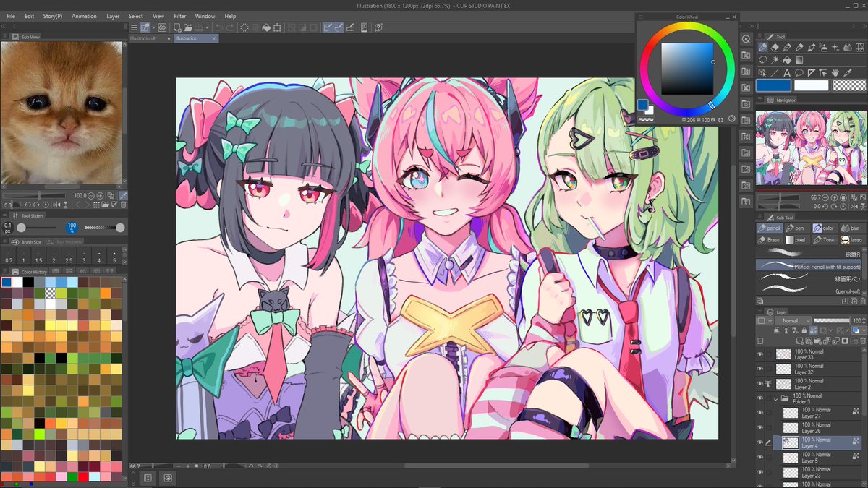The height and width of the screenshot is (488, 868).
Task: Select the Figure straight line tool
Action: pyautogui.click(x=775, y=73)
